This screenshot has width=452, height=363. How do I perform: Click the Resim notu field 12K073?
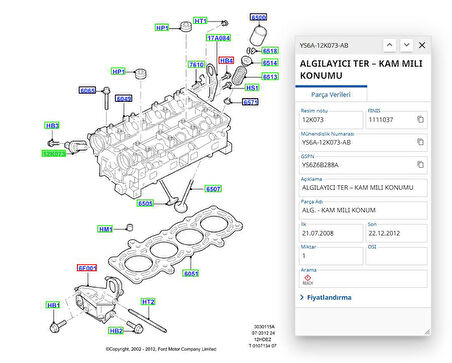[331, 120]
